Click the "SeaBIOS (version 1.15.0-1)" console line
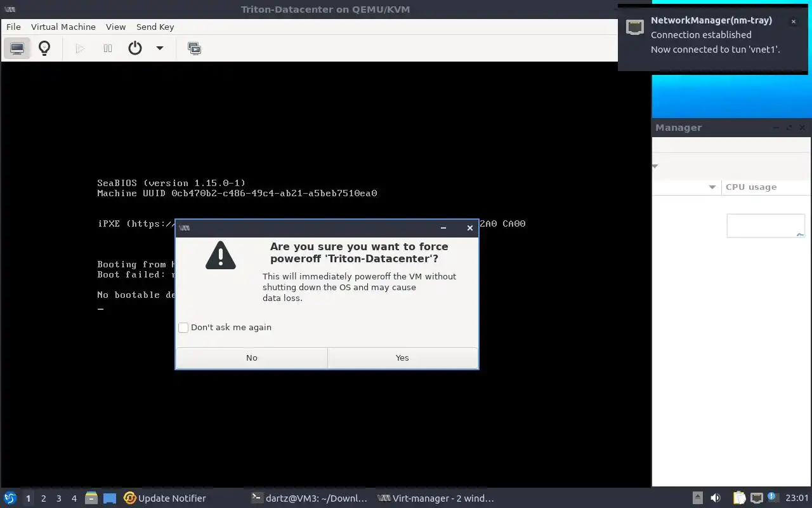Viewport: 812px width, 508px height. (x=171, y=183)
